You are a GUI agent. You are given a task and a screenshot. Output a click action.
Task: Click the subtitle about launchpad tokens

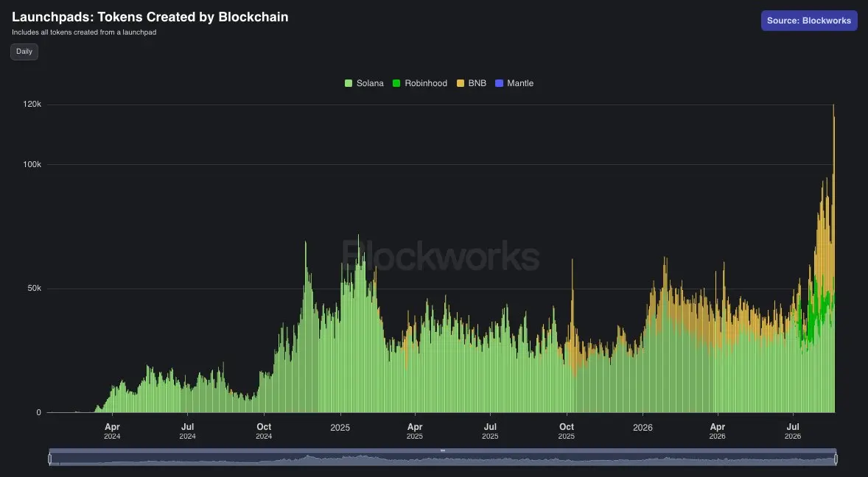[84, 32]
